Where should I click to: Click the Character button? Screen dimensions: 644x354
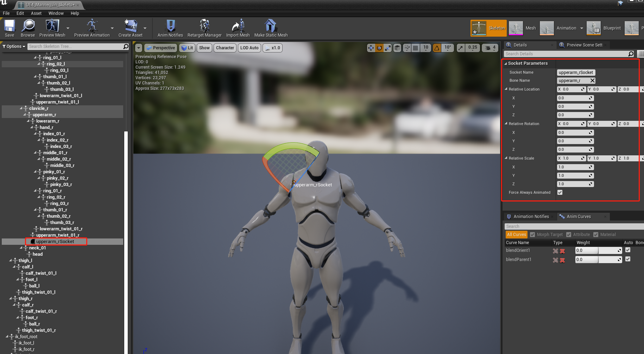[x=225, y=48]
